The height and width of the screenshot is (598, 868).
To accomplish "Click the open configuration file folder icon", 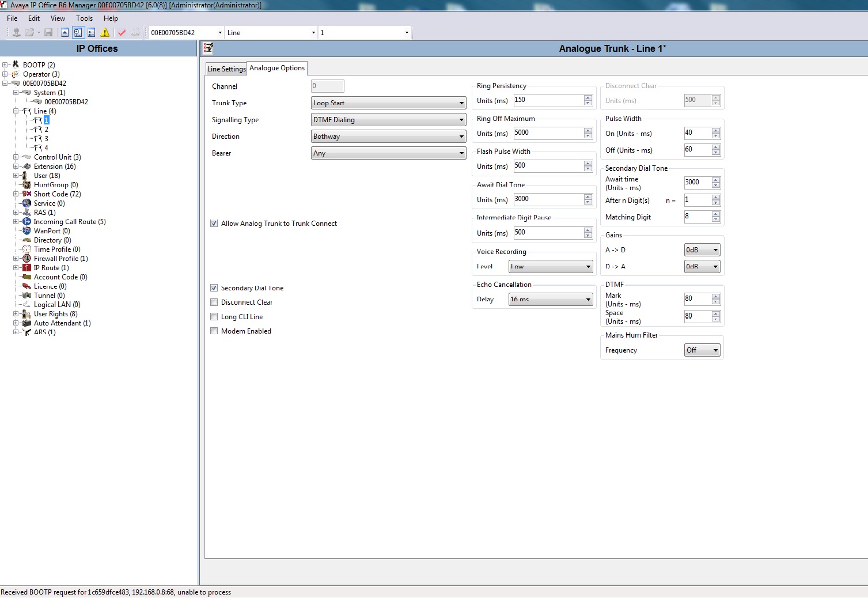I will click(29, 33).
